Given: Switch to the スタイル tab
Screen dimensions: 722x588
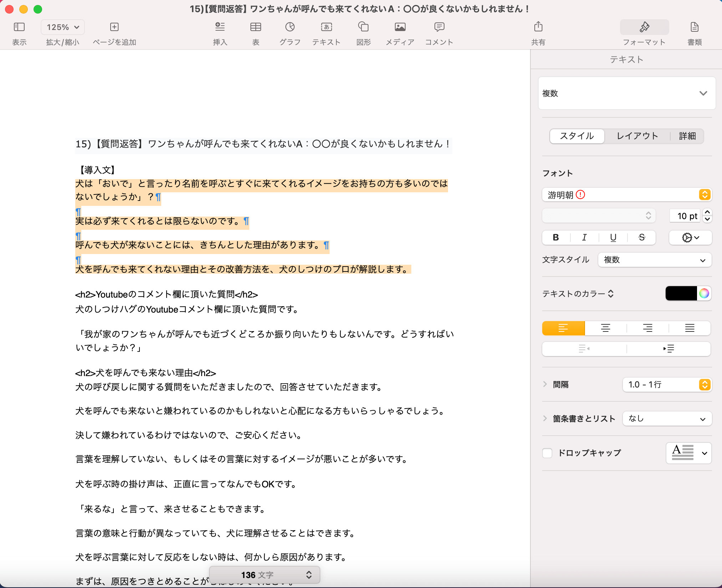Looking at the screenshot, I should tap(577, 136).
